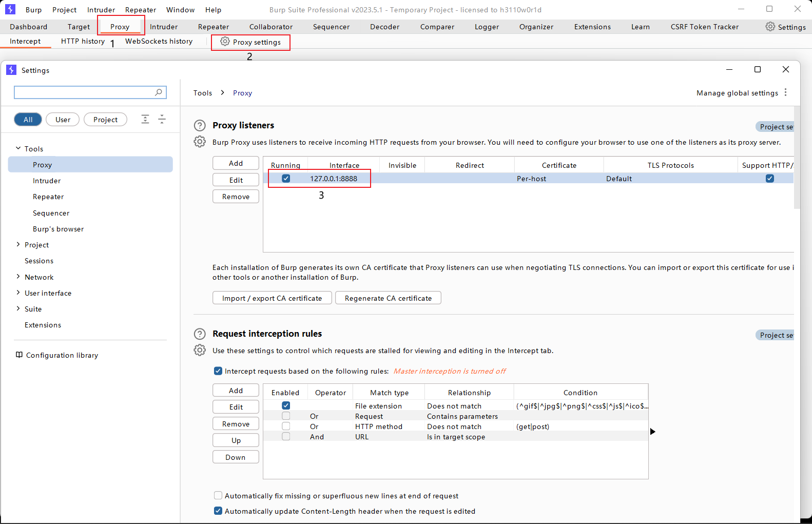
Task: Open the Request interception rules gear options
Action: coord(200,350)
